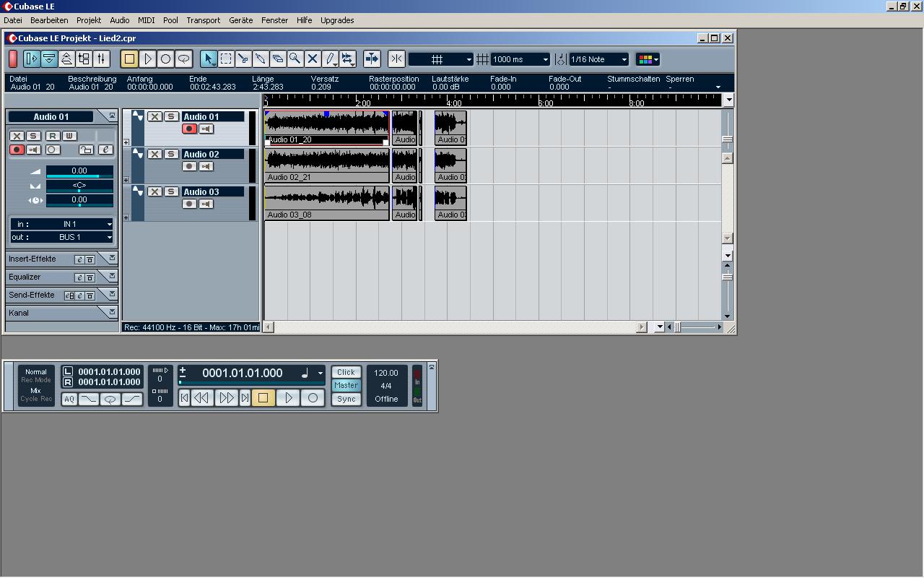Image resolution: width=924 pixels, height=578 pixels.
Task: Solo the Audio 03 track
Action: [171, 191]
